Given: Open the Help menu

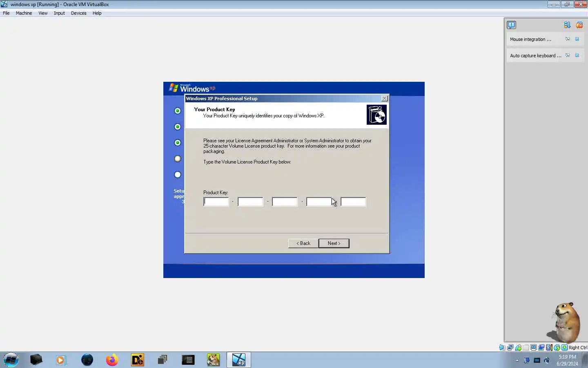Looking at the screenshot, I should pyautogui.click(x=97, y=13).
